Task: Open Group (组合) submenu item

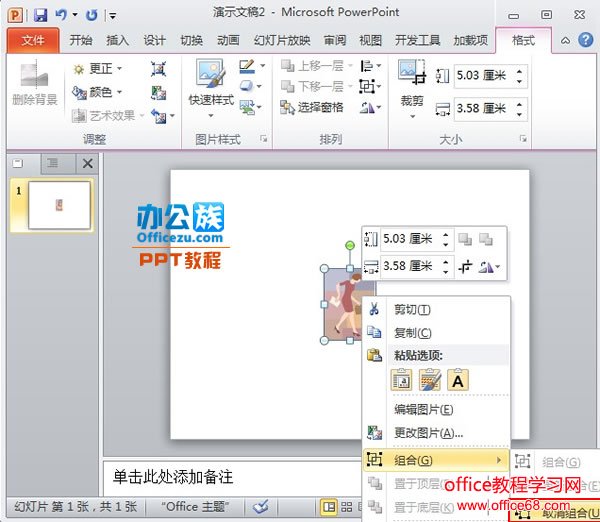Action: (436, 460)
